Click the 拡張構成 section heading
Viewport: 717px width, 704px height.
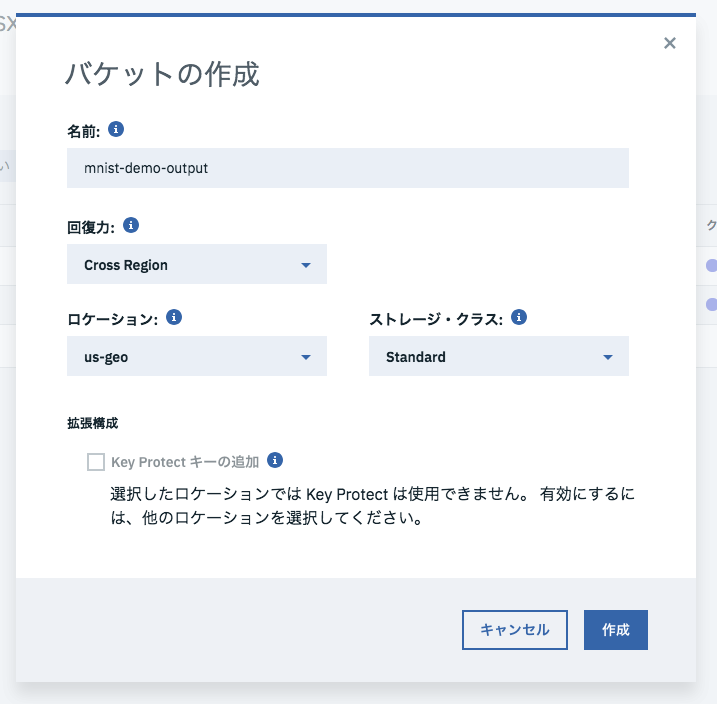[93, 423]
